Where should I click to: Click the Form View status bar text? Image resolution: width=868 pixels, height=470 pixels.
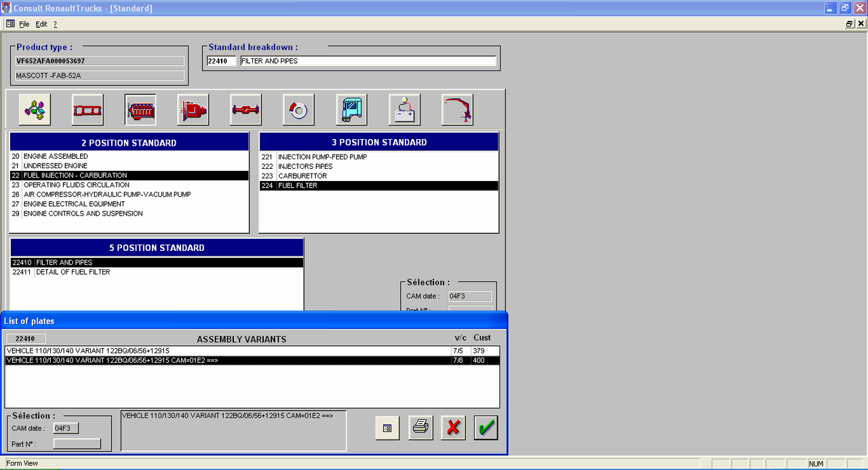tap(22, 463)
